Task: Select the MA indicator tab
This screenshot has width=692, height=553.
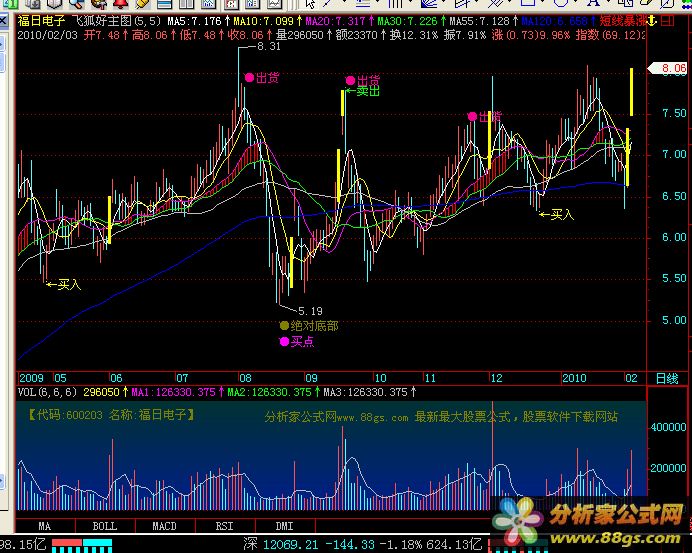Action: click(x=44, y=526)
